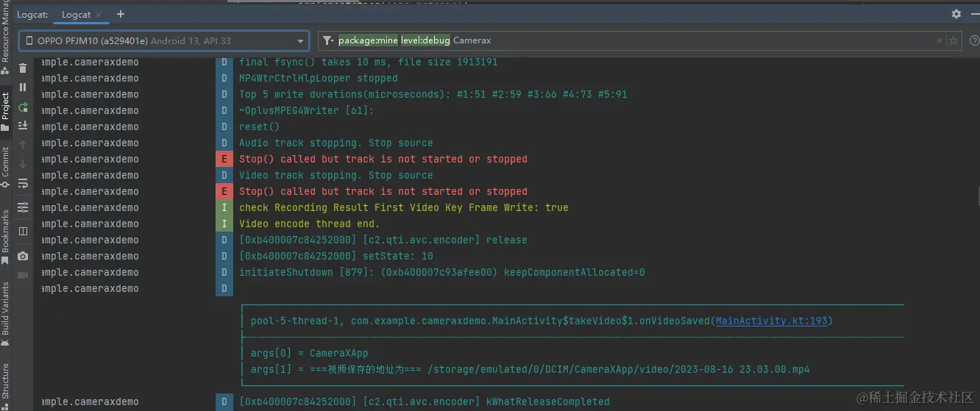This screenshot has width=980, height=411.
Task: Open the Bookmarks tool window
Action: (x=6, y=237)
